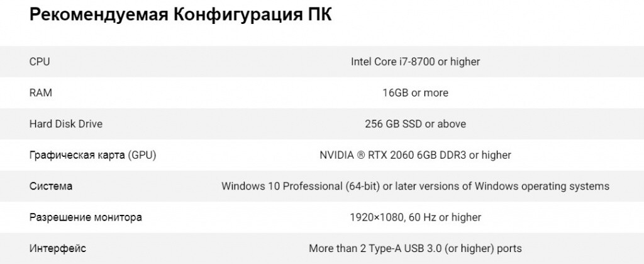Click the CPU row label
The height and width of the screenshot is (264, 644).
click(x=40, y=62)
